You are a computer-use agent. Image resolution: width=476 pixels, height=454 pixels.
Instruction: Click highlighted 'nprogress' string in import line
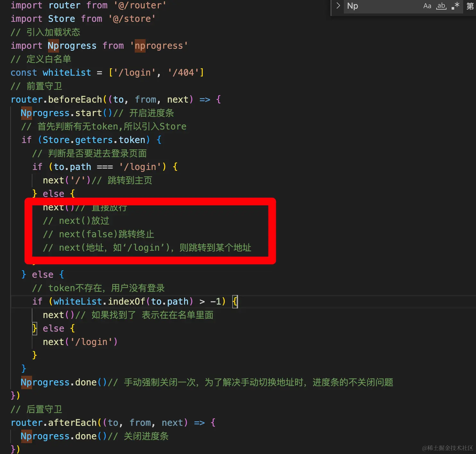click(x=158, y=46)
